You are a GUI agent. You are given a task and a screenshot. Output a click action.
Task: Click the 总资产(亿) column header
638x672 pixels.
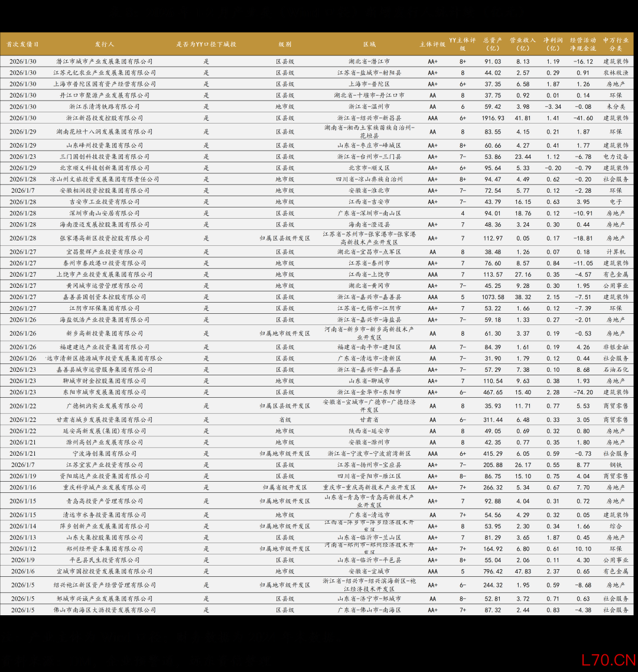(x=493, y=44)
